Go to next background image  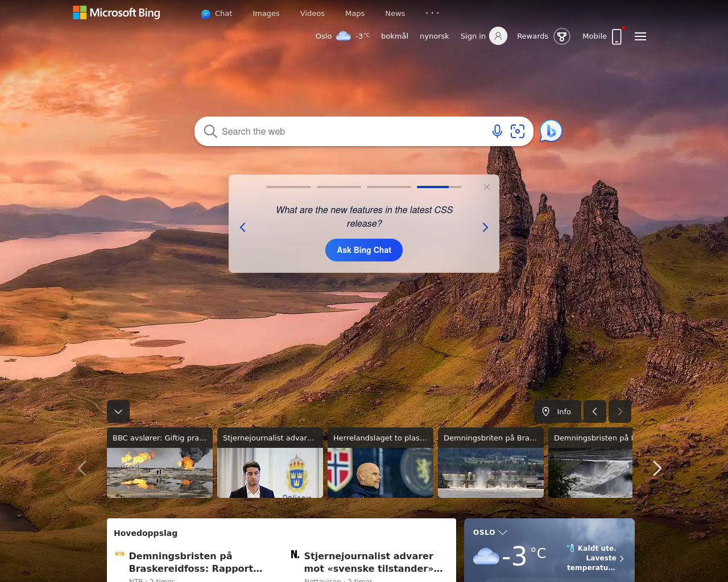pyautogui.click(x=620, y=411)
